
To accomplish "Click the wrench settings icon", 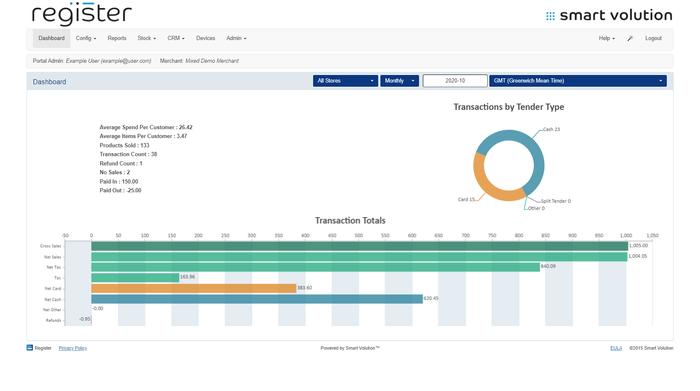I will (630, 39).
